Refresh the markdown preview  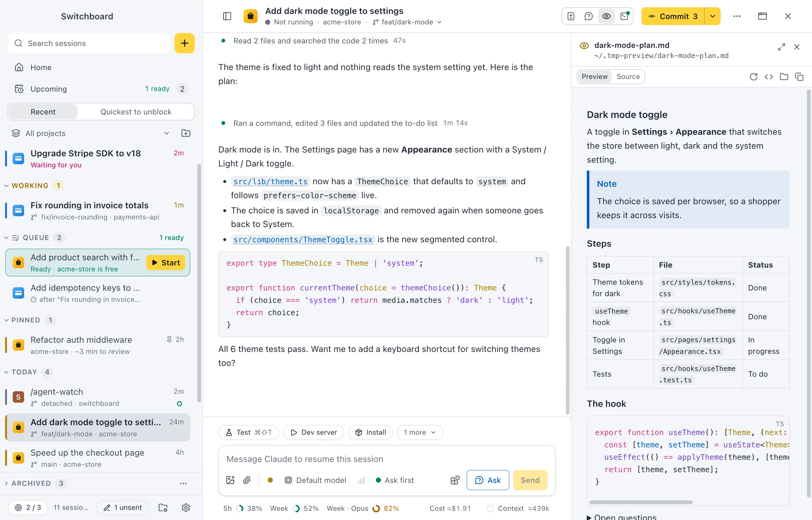pos(754,77)
